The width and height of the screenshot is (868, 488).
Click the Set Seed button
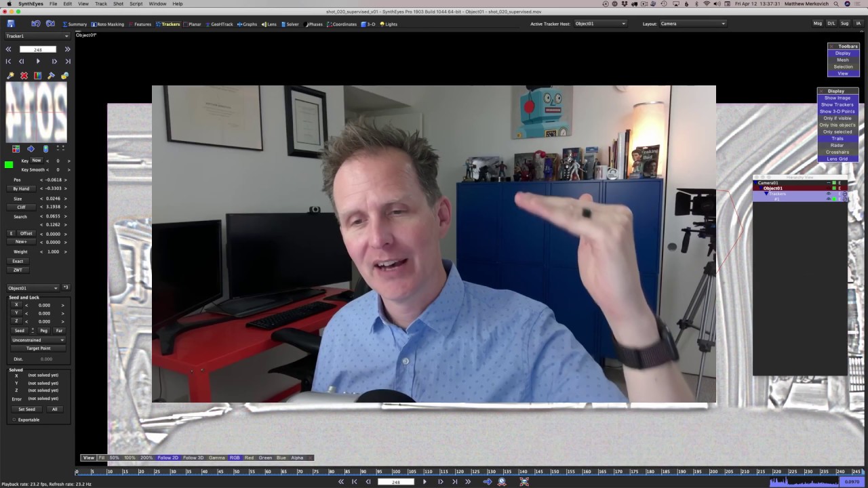26,409
